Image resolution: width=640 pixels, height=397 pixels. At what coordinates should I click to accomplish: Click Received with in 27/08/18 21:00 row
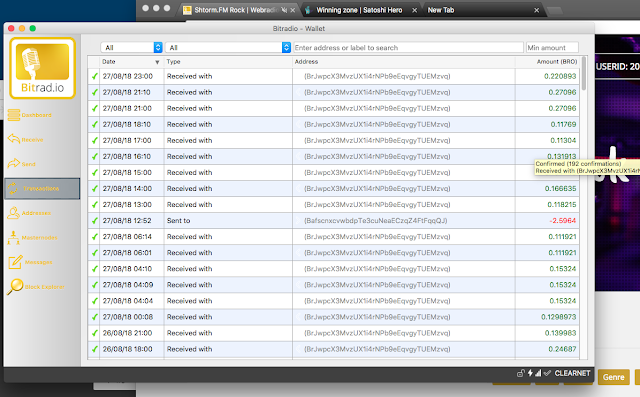[189, 109]
